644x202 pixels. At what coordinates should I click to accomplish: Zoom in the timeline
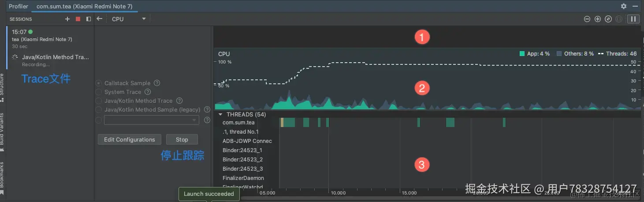click(x=598, y=19)
